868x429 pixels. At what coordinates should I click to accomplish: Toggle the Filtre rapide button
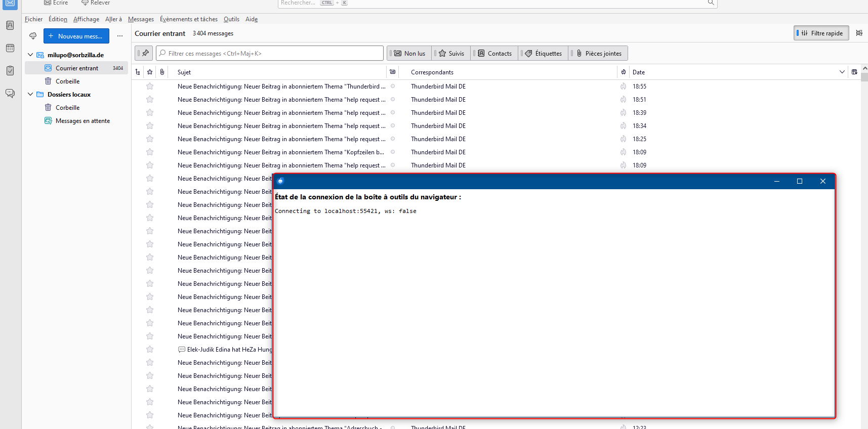[x=821, y=33]
